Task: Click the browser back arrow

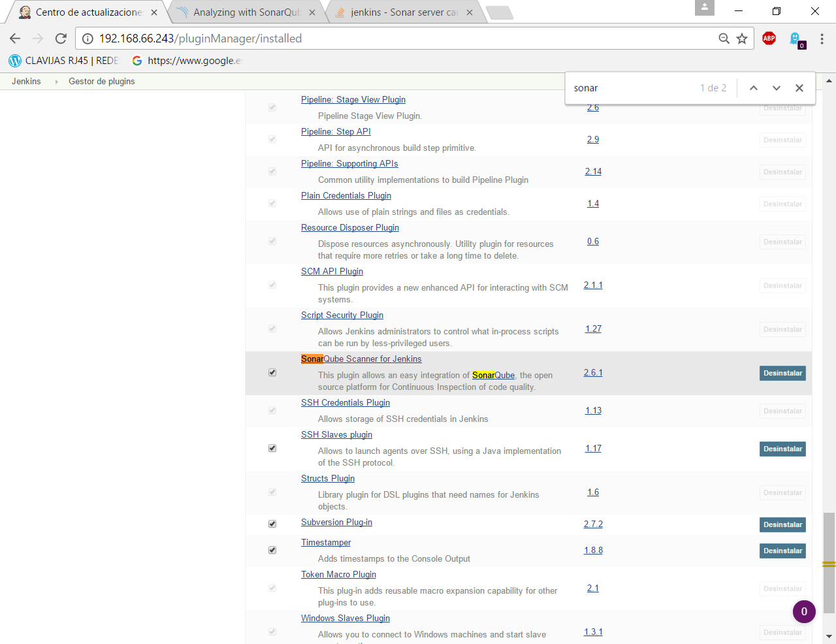Action: click(x=15, y=39)
